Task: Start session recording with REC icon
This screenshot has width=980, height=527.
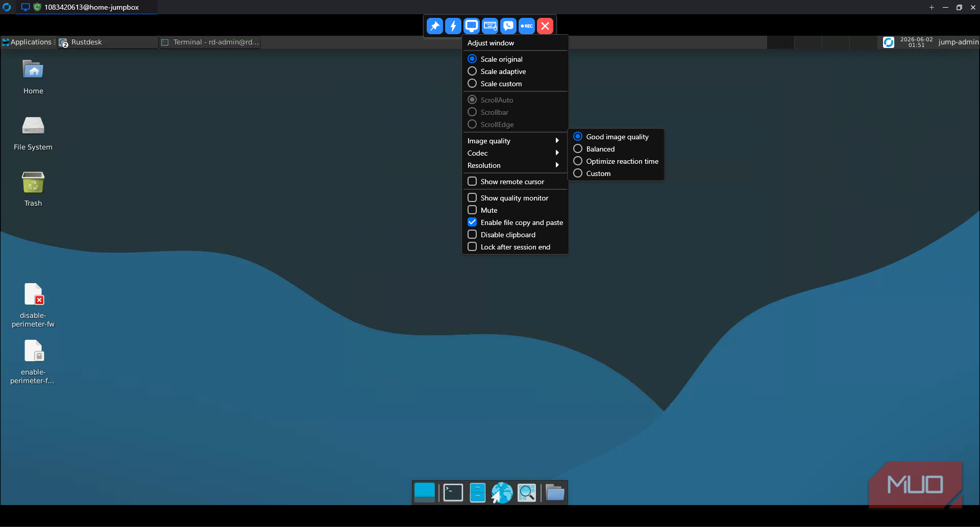Action: point(527,26)
